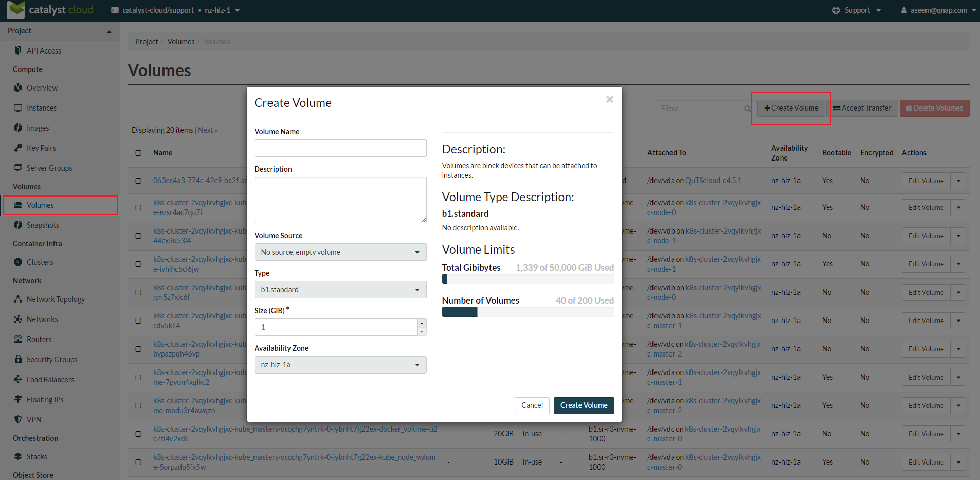Cancel the Create Volume dialog
Screen dimensions: 980x480
point(532,405)
